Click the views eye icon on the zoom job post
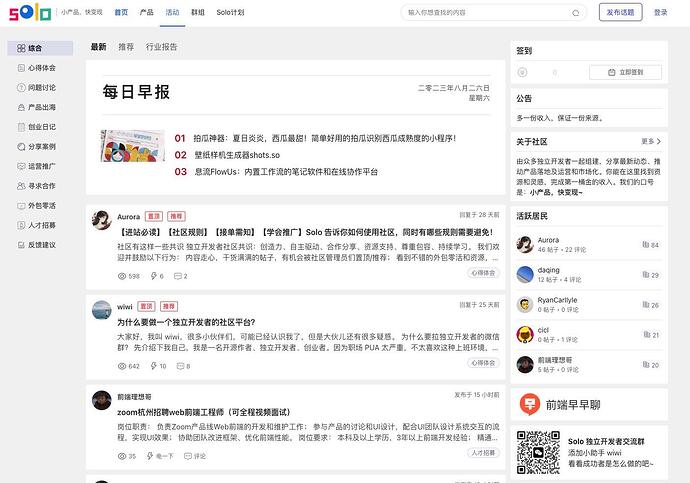The image size is (690, 483). click(121, 456)
